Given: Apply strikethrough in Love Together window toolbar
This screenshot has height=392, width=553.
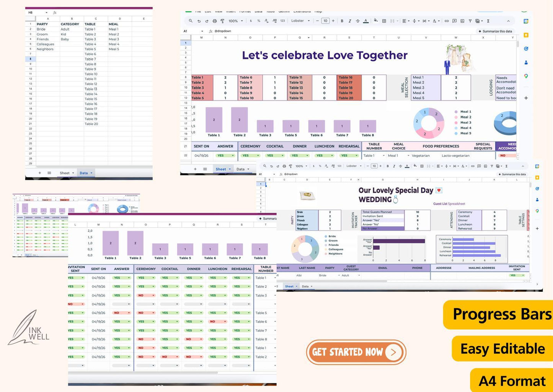Looking at the screenshot, I should (x=357, y=21).
